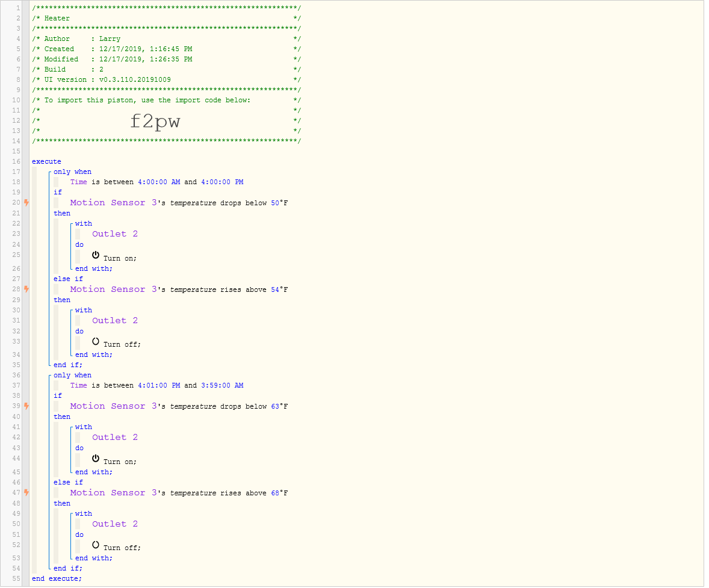Click 'end if;' on line 35
This screenshot has height=588, width=709.
tap(68, 365)
